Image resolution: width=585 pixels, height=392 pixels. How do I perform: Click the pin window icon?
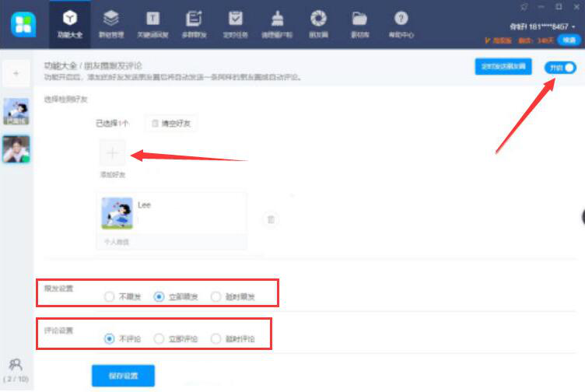coord(524,7)
